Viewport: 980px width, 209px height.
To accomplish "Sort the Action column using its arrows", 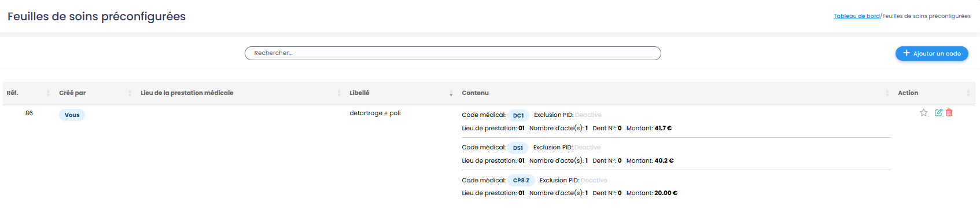I will point(968,93).
